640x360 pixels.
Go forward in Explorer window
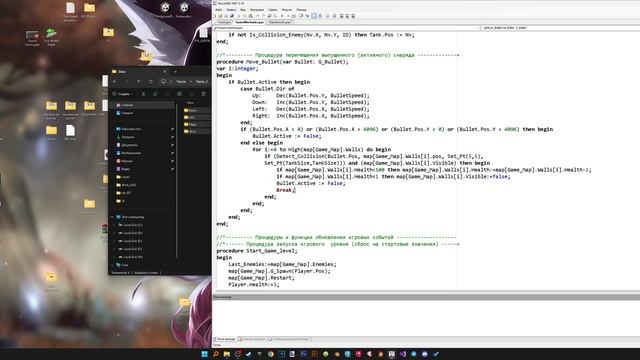coord(127,82)
